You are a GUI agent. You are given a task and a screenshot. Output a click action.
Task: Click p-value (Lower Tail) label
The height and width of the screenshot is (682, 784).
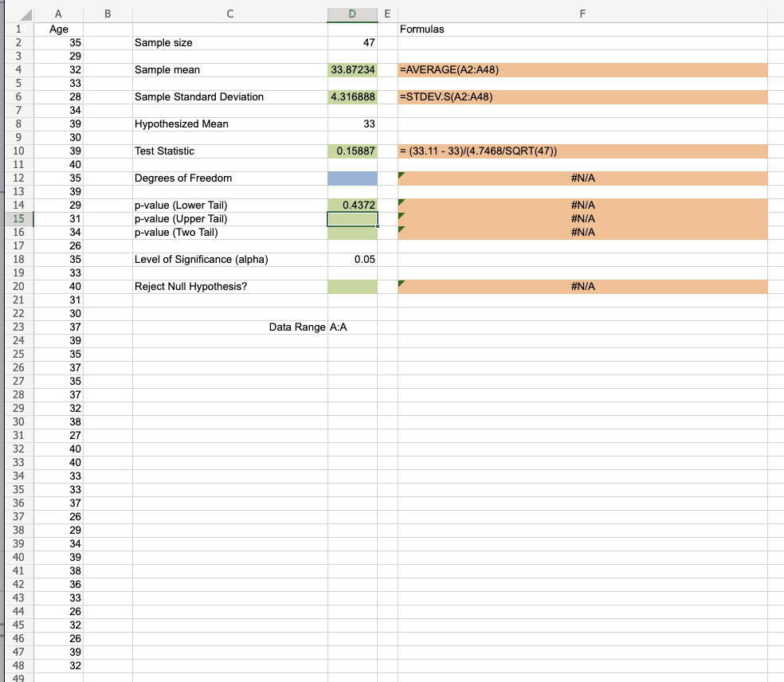click(230, 205)
